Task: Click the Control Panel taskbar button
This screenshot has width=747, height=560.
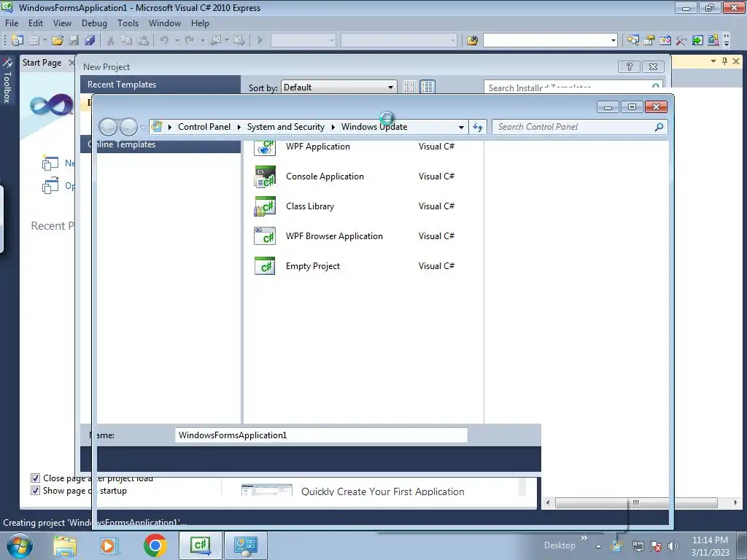Action: point(246,545)
